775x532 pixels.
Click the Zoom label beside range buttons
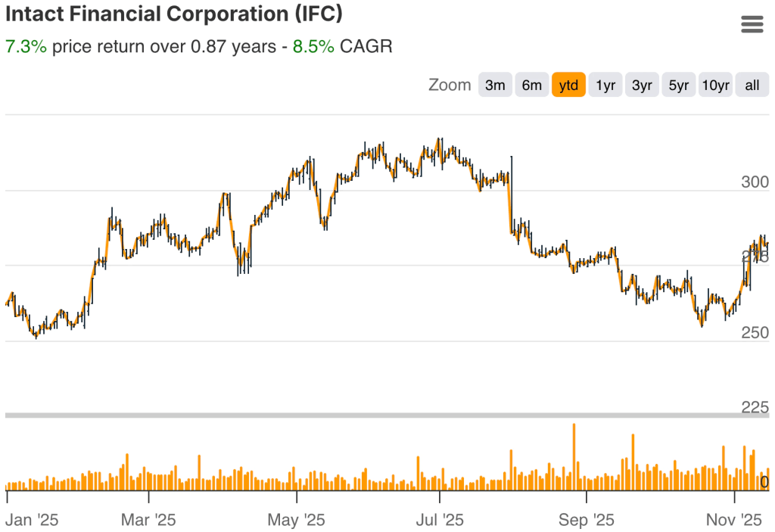(x=451, y=85)
